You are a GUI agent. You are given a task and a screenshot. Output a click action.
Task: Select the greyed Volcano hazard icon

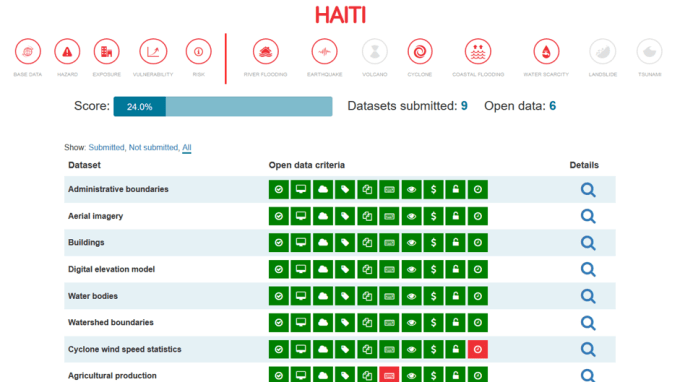375,52
